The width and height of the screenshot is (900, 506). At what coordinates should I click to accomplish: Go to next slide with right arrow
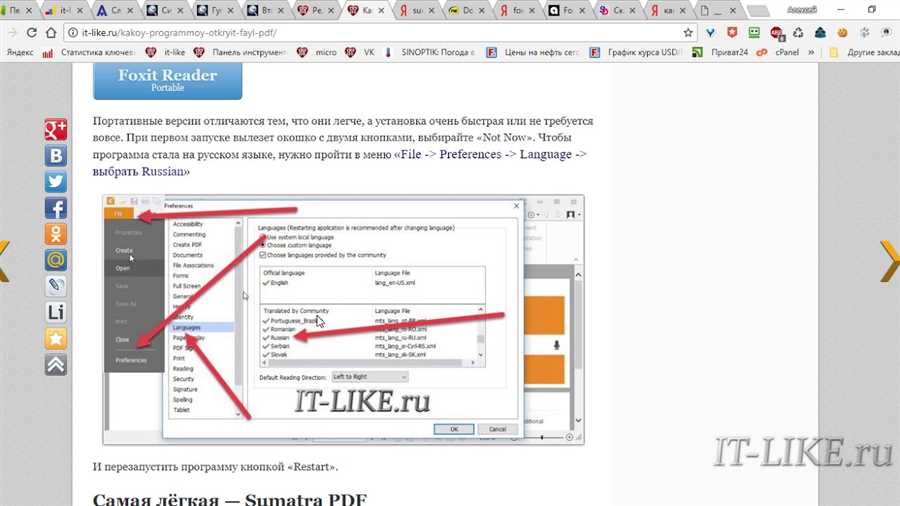click(x=888, y=260)
